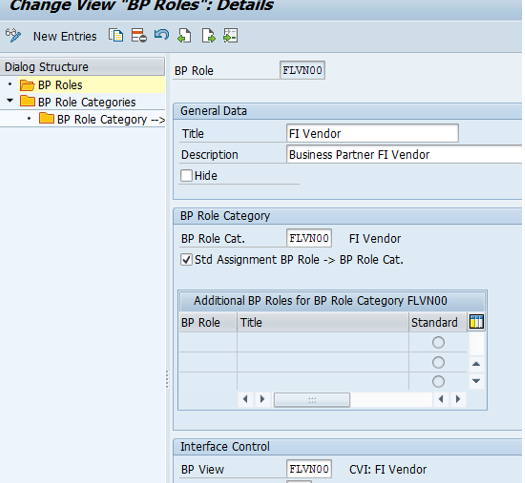Click right arrow beside Title scrollbar left arrow
525x483 pixels.
click(262, 399)
